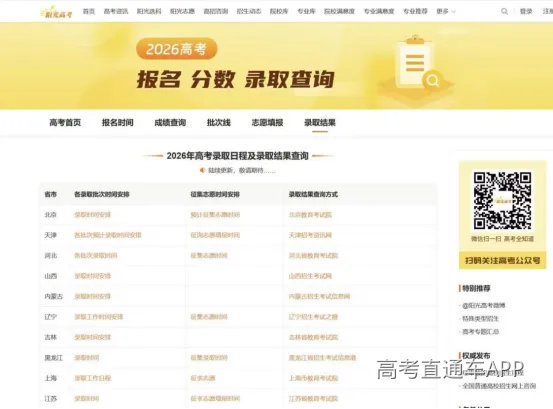
Task: Open 高考专题汇总 under 特别推荐
Action: (480, 332)
